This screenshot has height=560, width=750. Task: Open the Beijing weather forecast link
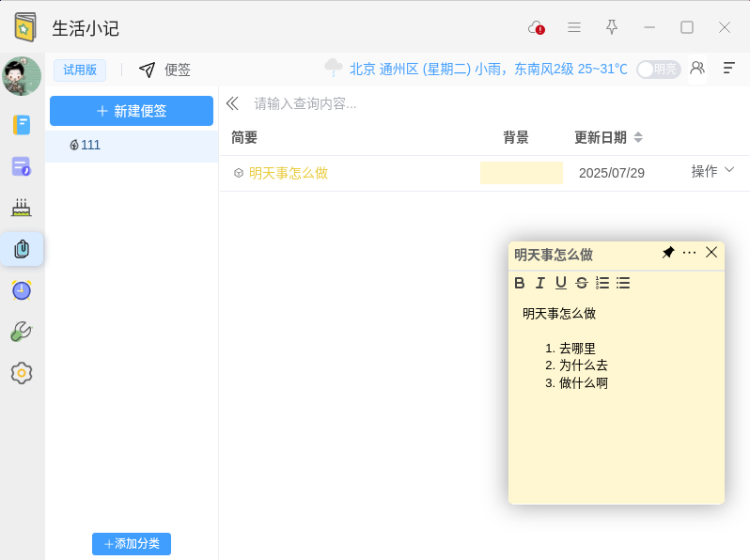pos(489,70)
